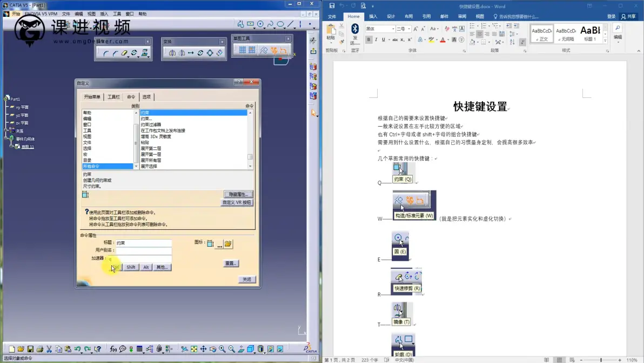Image resolution: width=644 pixels, height=363 pixels.
Task: Open the What's This help icon in CATIA
Action: [x=97, y=349]
